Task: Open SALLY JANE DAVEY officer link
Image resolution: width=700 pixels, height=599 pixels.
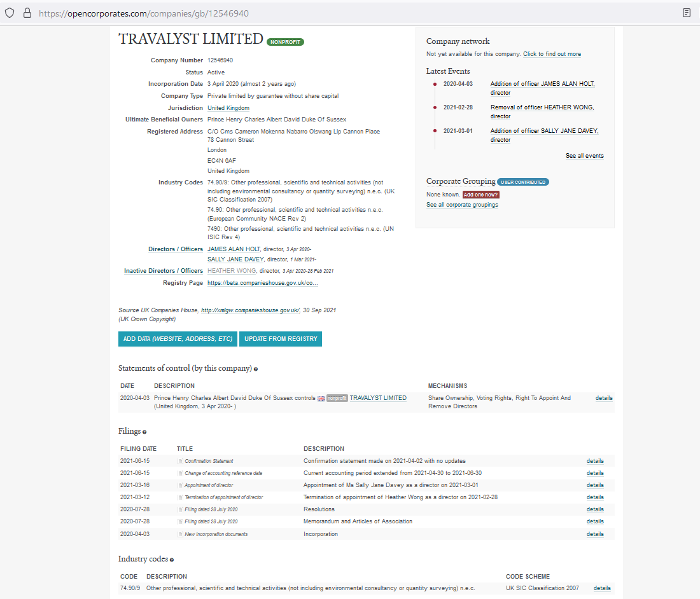Action: tap(235, 259)
